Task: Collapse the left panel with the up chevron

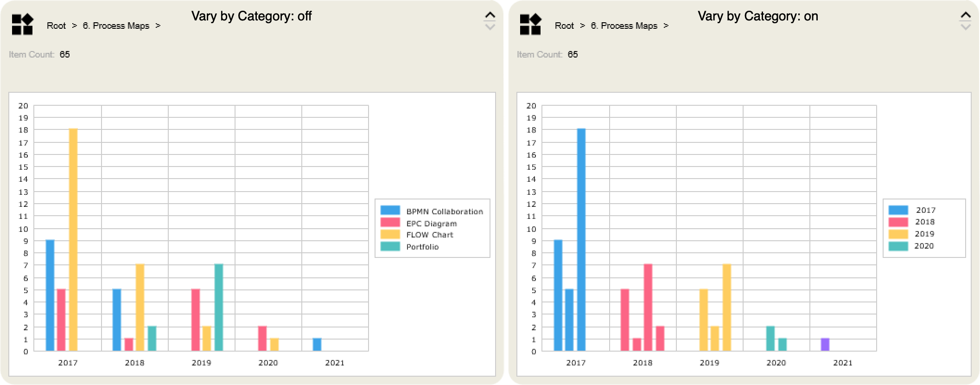Action: (490, 15)
